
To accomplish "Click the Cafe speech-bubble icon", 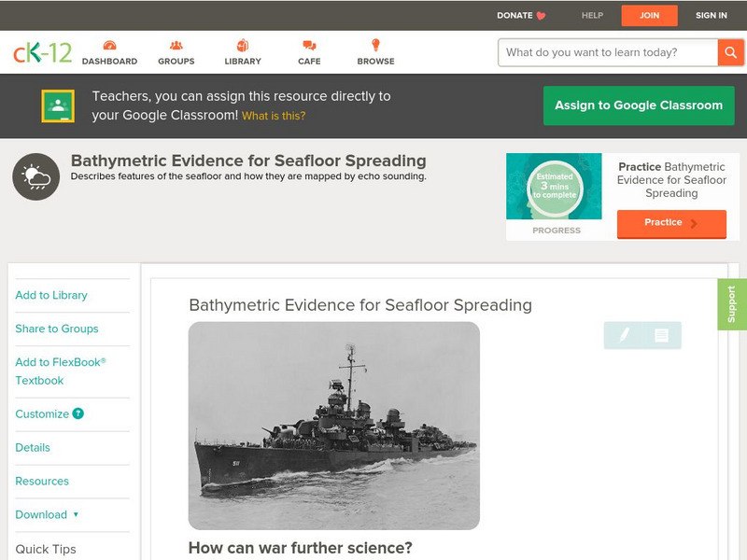I will [x=307, y=44].
